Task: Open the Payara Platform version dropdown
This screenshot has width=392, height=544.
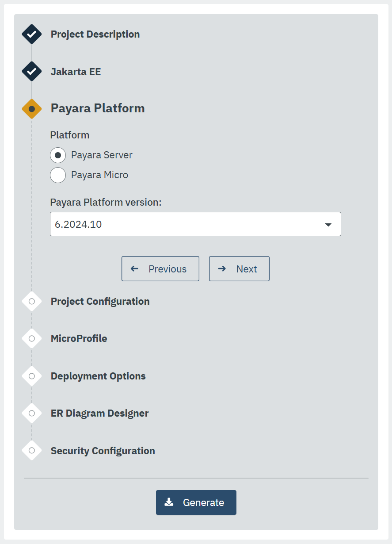Action: 196,224
